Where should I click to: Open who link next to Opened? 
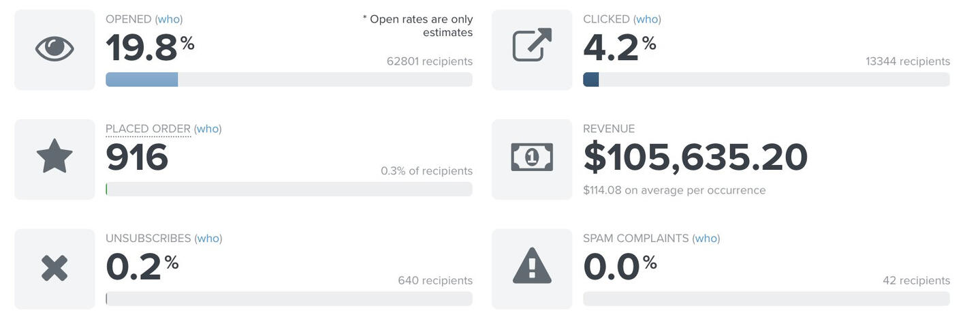[x=169, y=19]
